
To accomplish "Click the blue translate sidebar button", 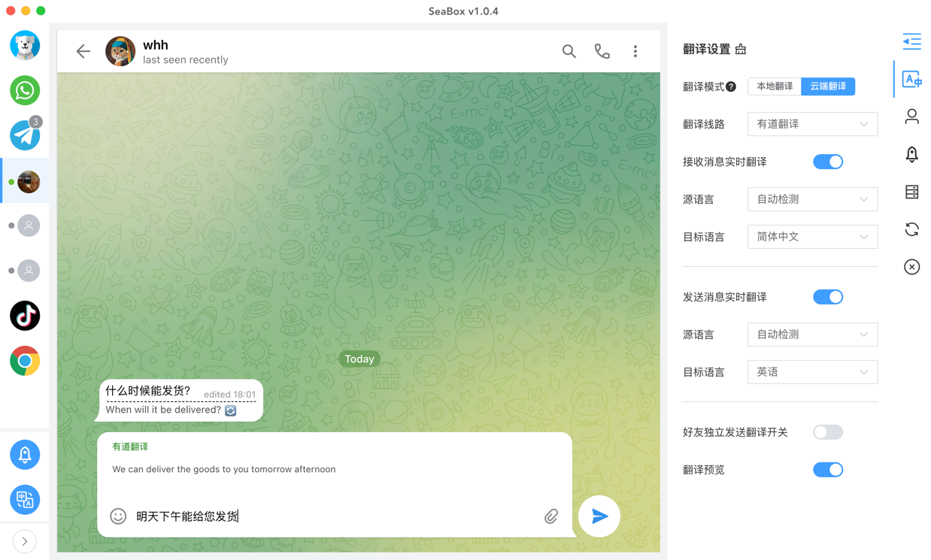I will tap(25, 500).
